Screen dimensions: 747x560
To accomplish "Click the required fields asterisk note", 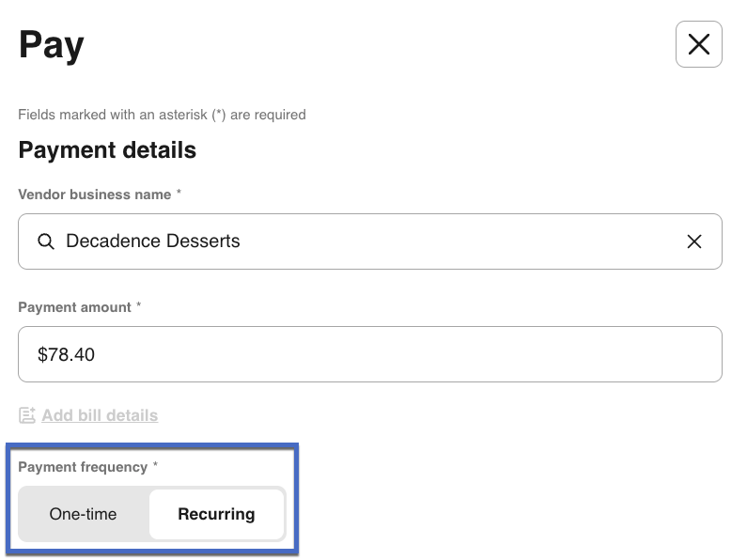I will click(162, 115).
